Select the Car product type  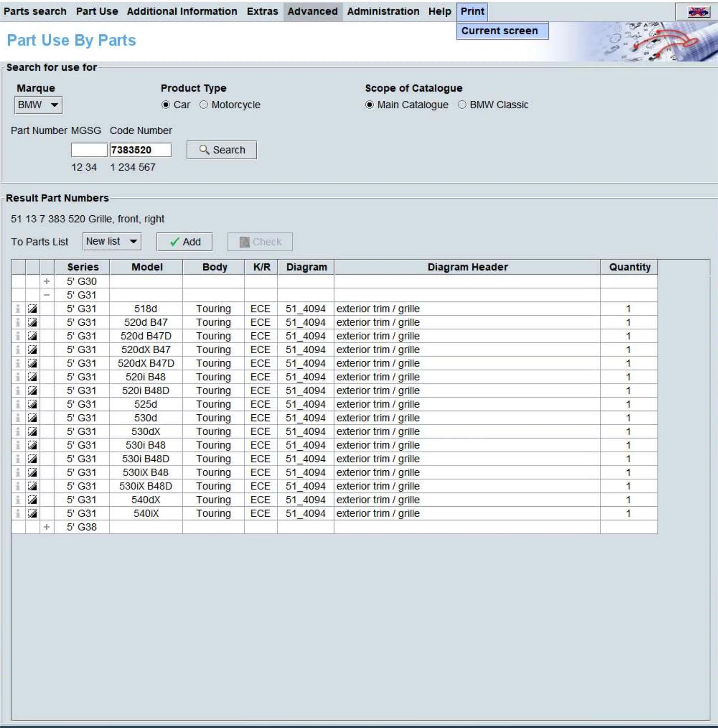(166, 105)
